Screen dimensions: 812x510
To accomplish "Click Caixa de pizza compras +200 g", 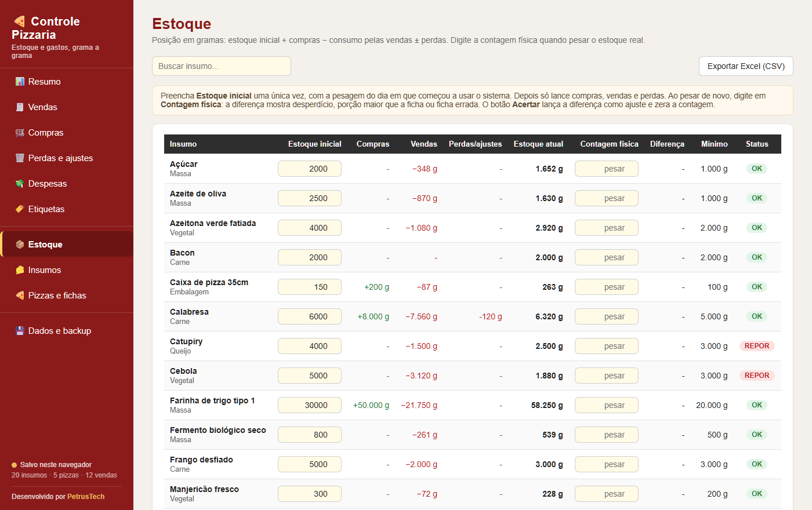I will pos(377,287).
